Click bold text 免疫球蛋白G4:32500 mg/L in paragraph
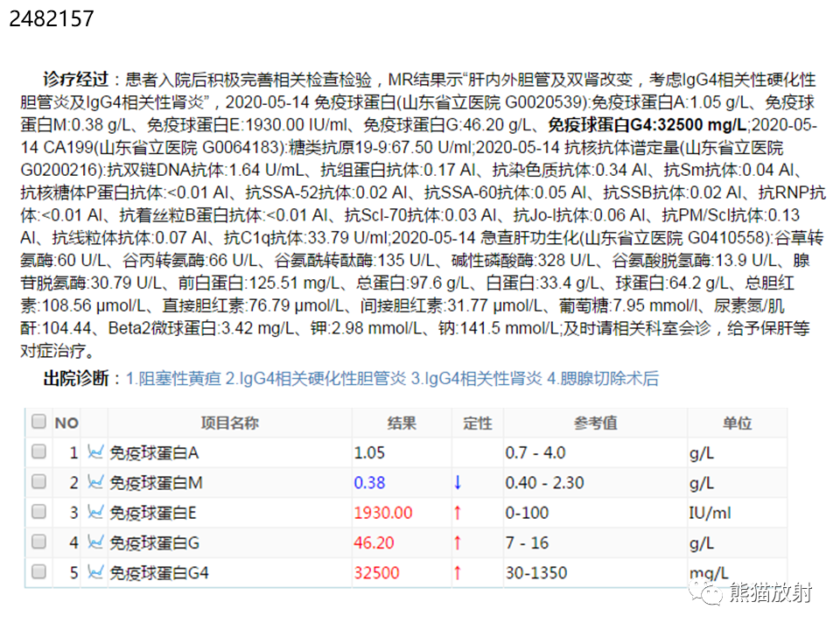The height and width of the screenshot is (630, 840). [647, 125]
